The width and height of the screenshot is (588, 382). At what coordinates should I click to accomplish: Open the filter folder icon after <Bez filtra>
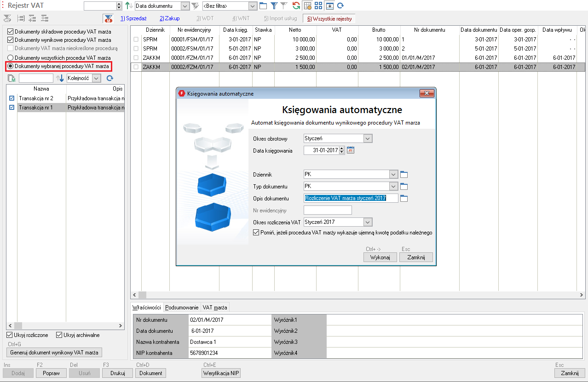[263, 6]
